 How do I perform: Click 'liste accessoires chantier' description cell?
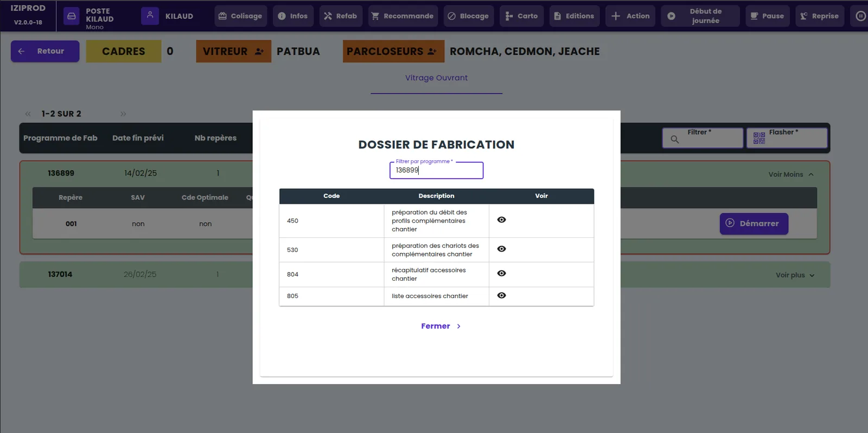coord(436,296)
